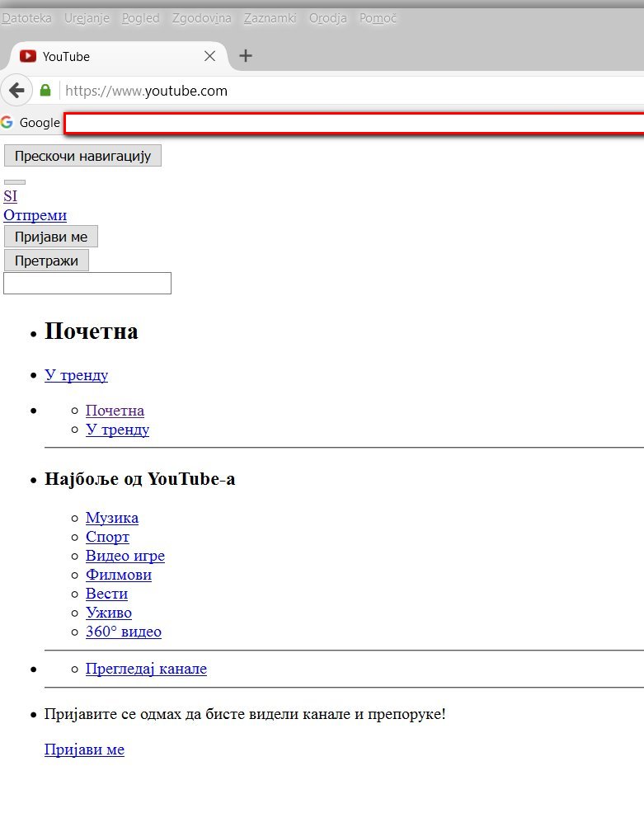Open the Orodja menu

pyautogui.click(x=327, y=18)
